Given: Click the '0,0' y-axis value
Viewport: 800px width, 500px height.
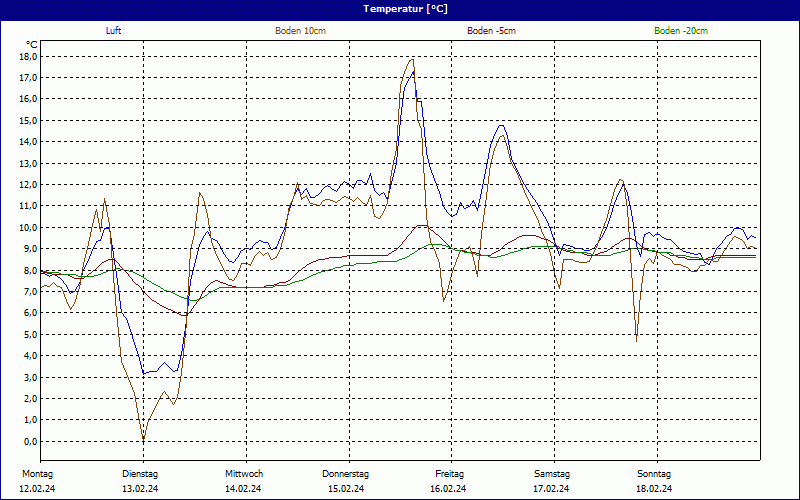Looking at the screenshot, I should [32, 441].
